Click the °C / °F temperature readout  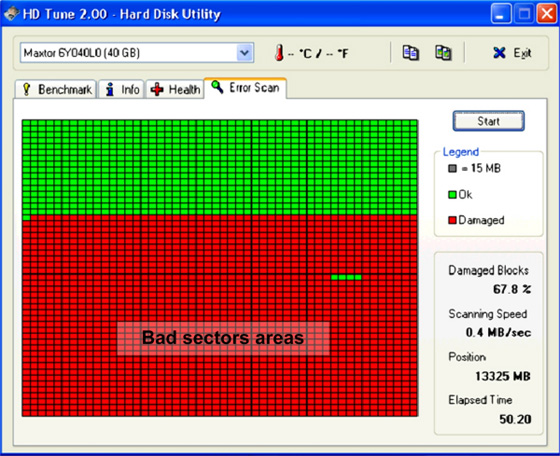click(x=318, y=54)
